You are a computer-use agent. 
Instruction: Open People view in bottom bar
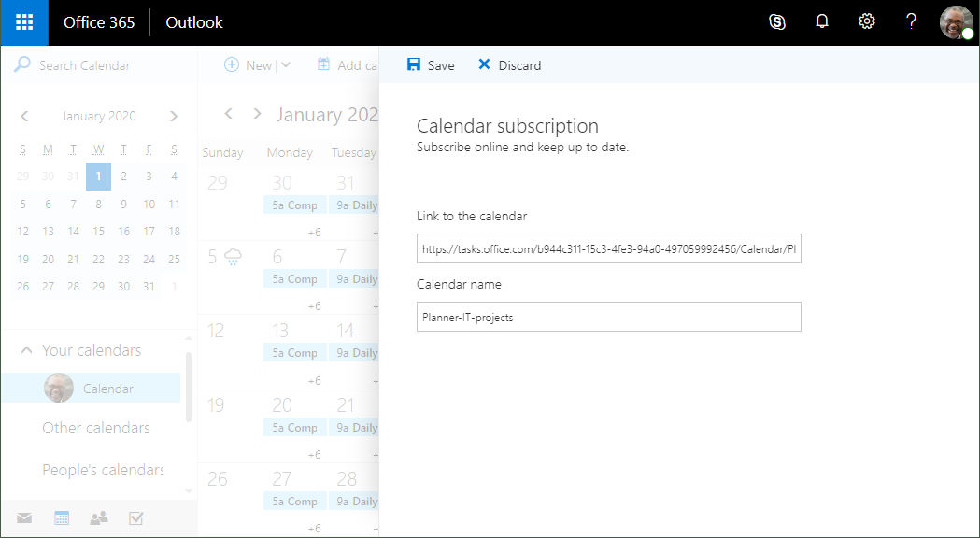tap(98, 517)
